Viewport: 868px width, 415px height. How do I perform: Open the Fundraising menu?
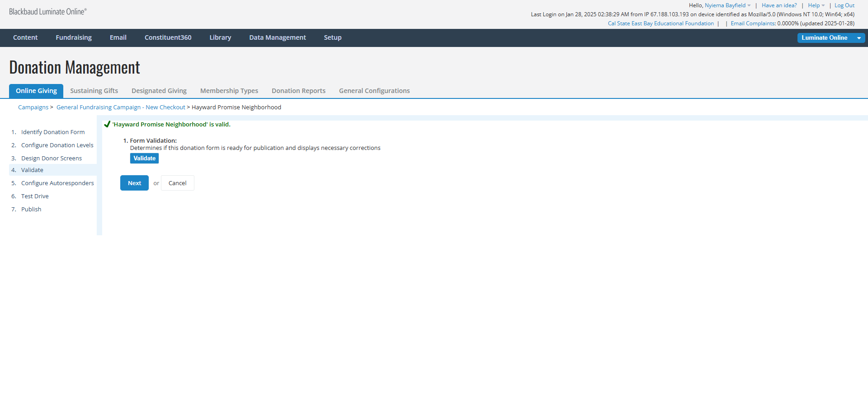point(74,37)
